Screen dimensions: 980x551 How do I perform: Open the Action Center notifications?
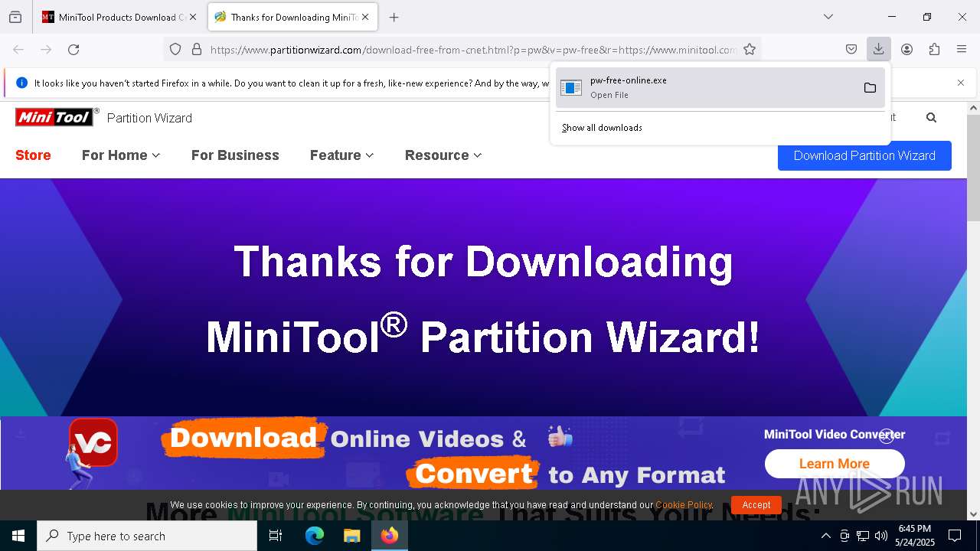coord(955,536)
